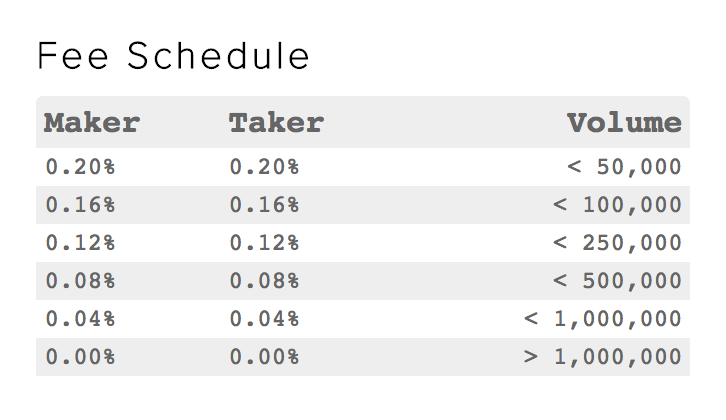The width and height of the screenshot is (726, 420).
Task: Select the 0.20% Taker fee cell
Action: click(x=264, y=167)
